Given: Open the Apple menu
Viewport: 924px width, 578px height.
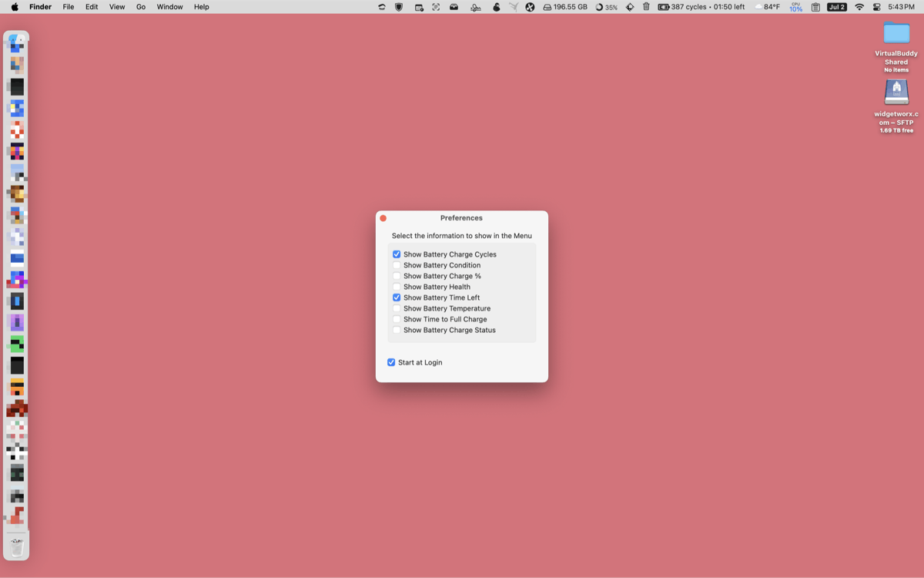Looking at the screenshot, I should (15, 7).
